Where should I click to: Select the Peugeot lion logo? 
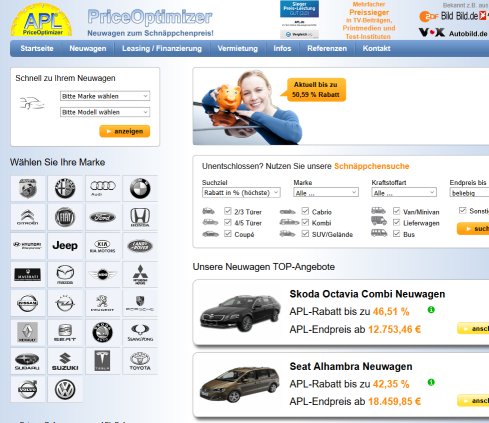point(103,303)
